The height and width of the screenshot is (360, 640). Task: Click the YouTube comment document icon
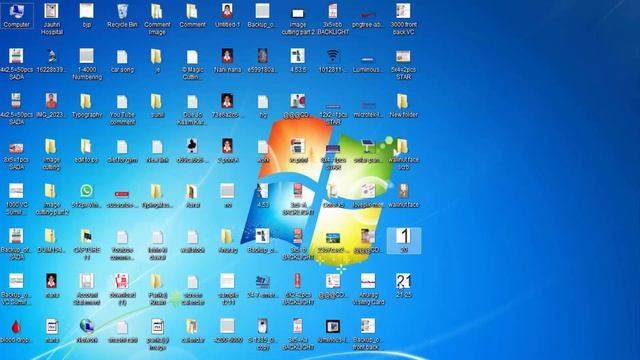click(x=122, y=109)
